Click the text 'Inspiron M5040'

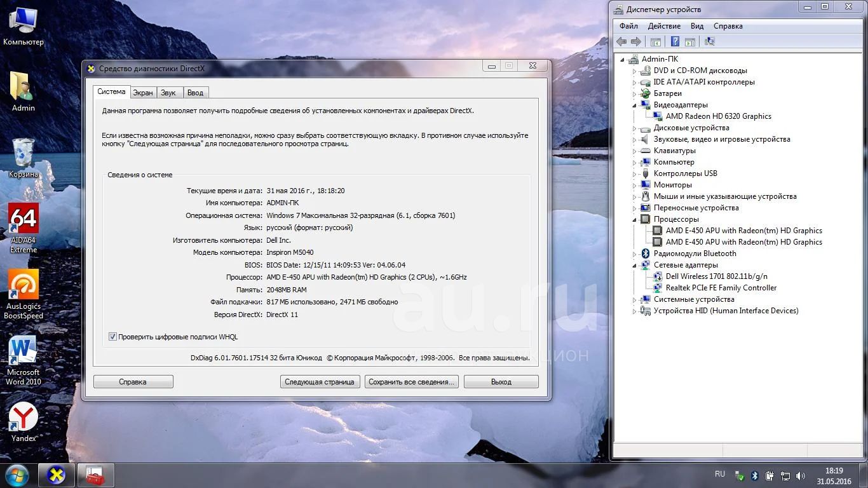coord(290,252)
